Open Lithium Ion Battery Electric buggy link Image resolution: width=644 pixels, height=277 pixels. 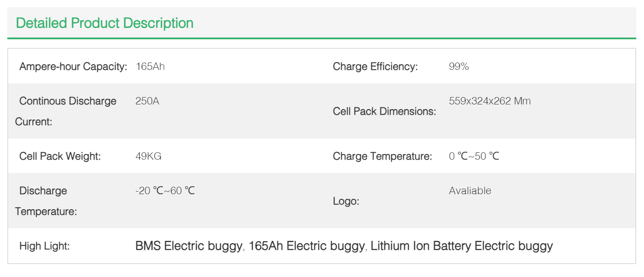(x=461, y=246)
